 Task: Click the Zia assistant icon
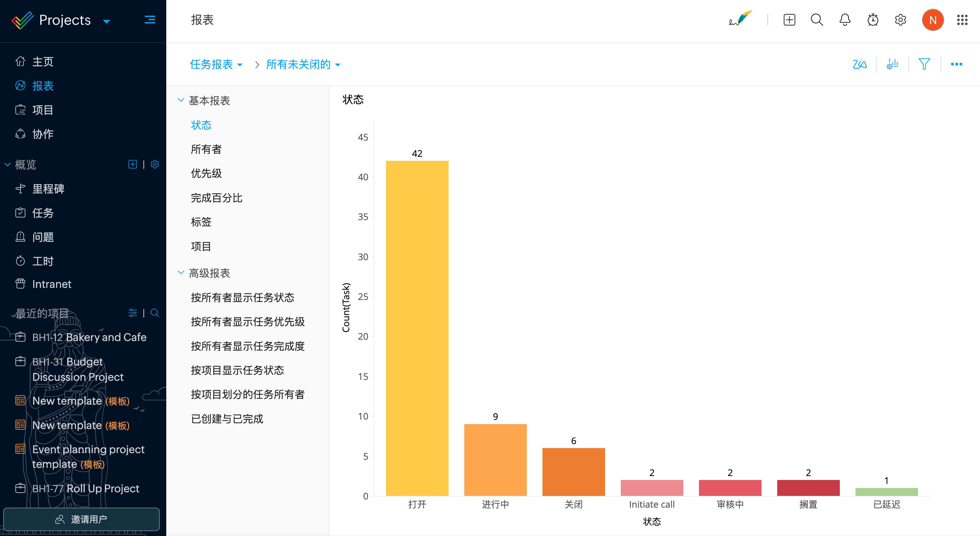[859, 64]
